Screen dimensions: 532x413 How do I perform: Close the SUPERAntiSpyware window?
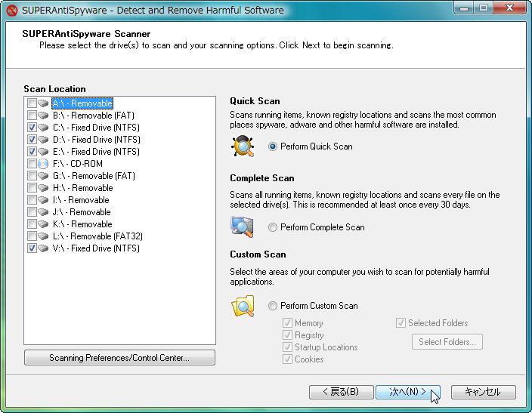[509, 8]
